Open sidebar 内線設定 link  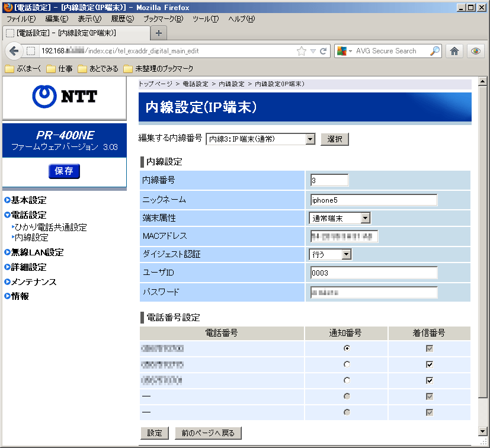point(30,238)
